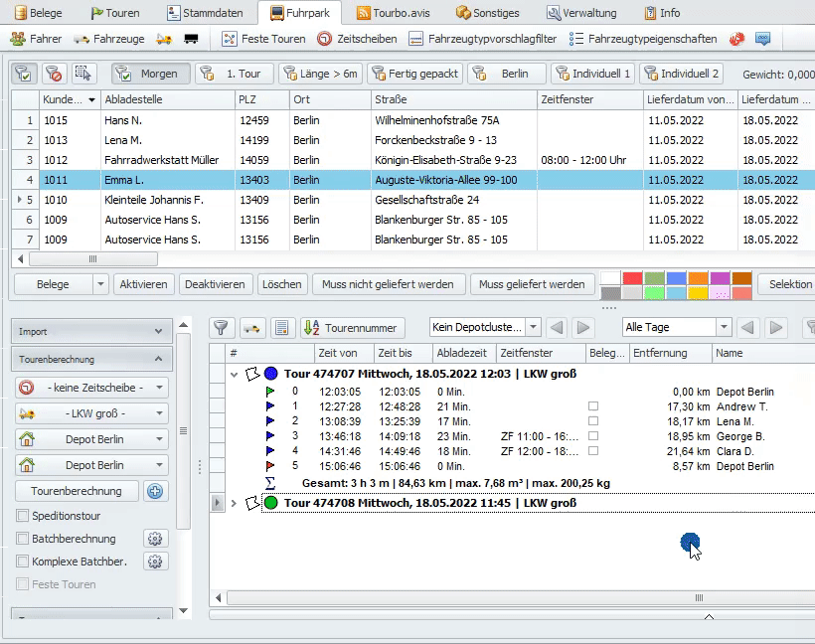Go to next depot cluster arrow
Image resolution: width=815 pixels, height=644 pixels.
pyautogui.click(x=583, y=327)
